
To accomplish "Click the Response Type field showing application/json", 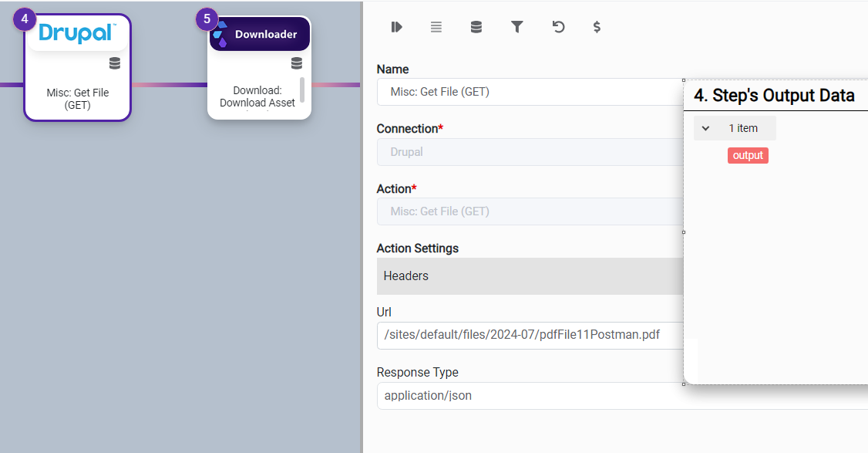I will [x=530, y=396].
